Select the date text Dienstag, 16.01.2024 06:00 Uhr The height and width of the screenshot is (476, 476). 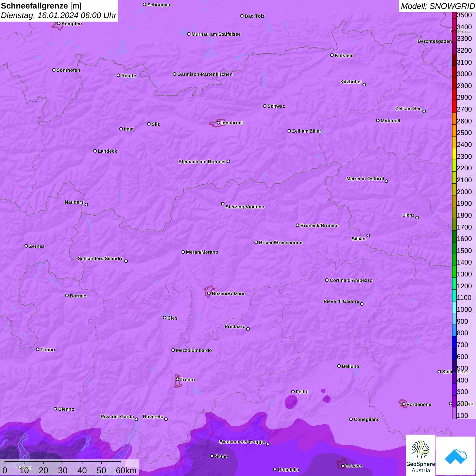click(x=58, y=16)
